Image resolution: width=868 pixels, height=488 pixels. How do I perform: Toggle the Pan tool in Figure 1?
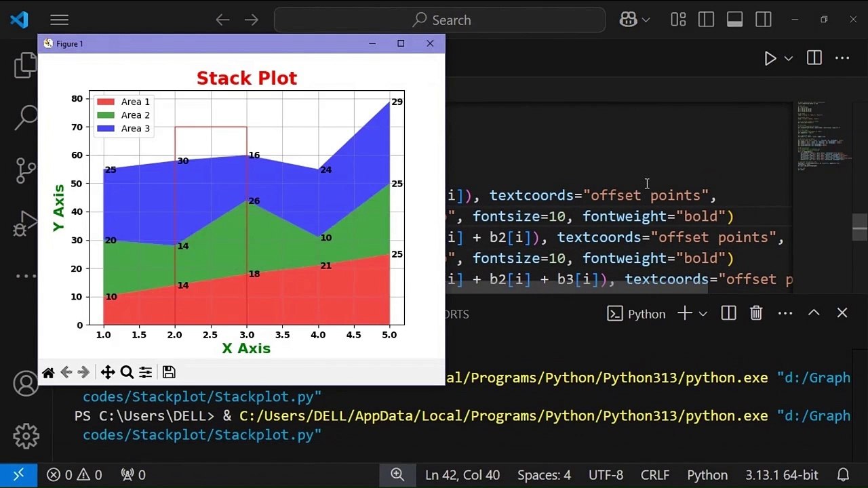(x=107, y=372)
